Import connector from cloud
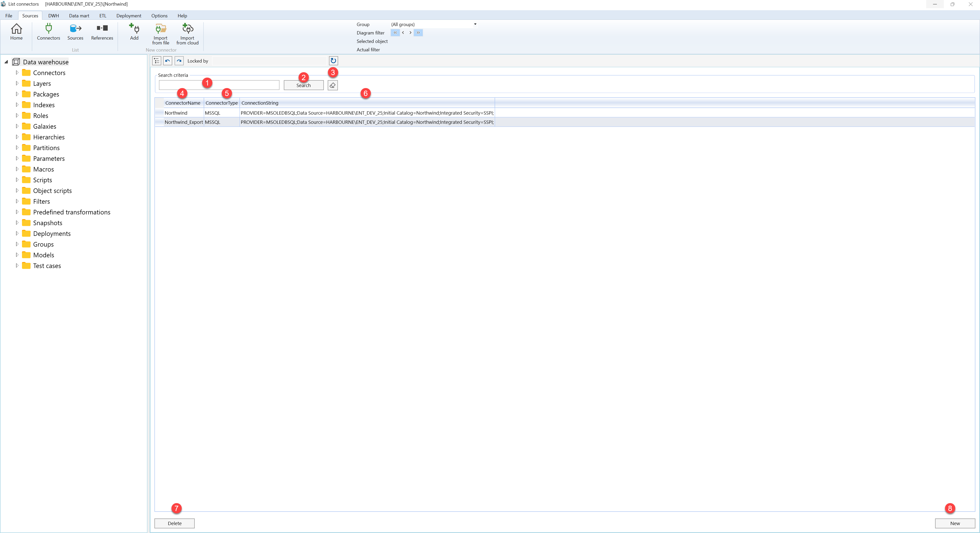 [188, 34]
